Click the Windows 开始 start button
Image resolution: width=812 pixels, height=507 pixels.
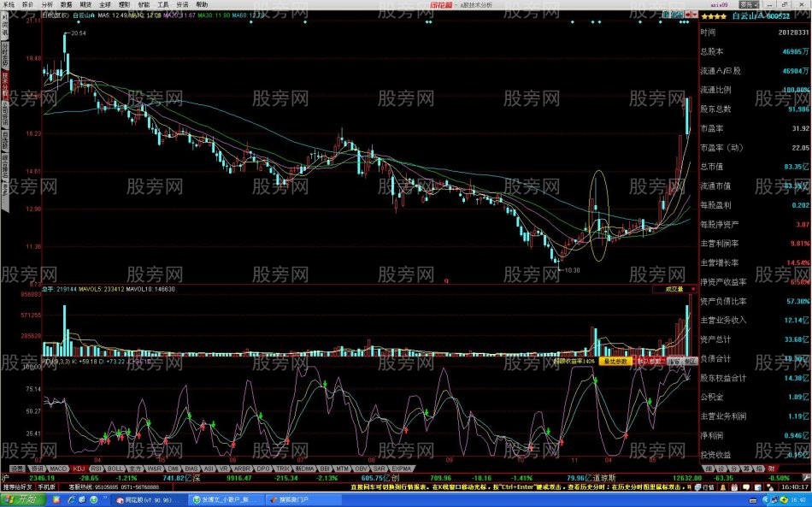(x=23, y=500)
